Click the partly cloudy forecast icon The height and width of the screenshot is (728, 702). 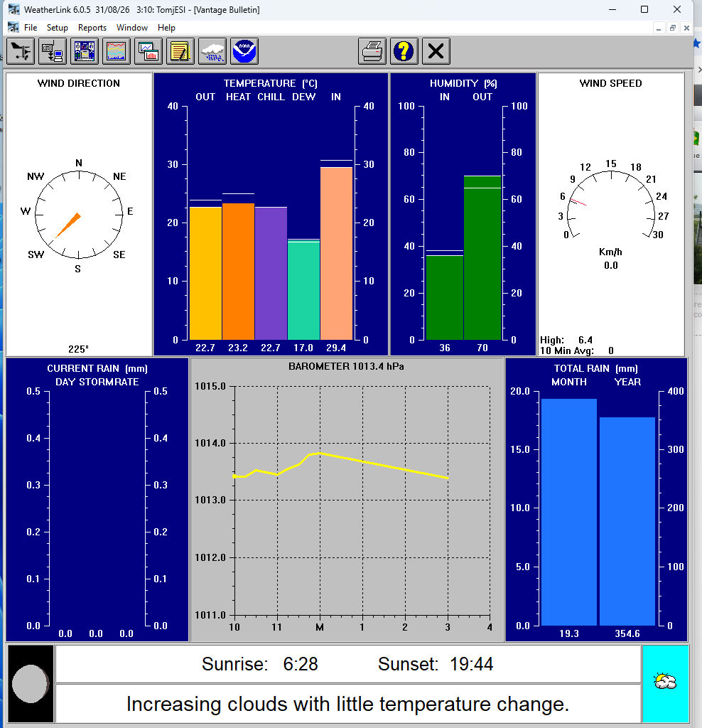pos(665,682)
